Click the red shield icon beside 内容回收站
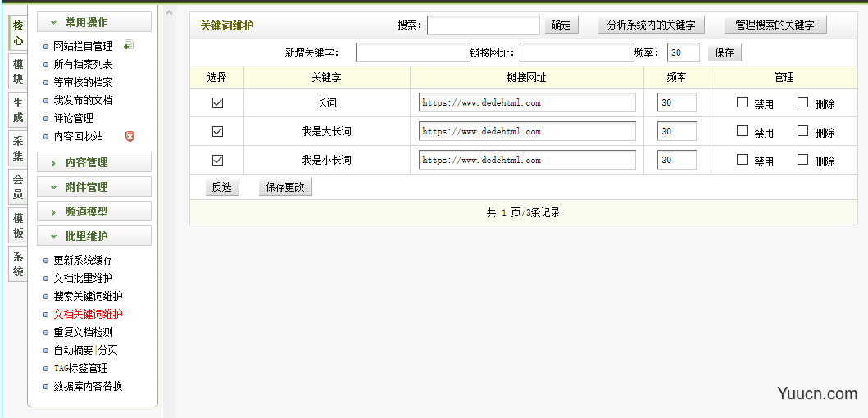The width and height of the screenshot is (868, 418). pyautogui.click(x=130, y=136)
